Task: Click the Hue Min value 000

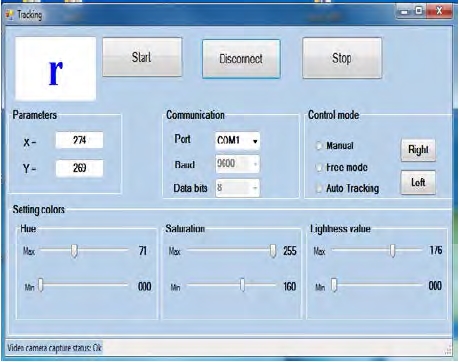Action: tap(145, 286)
